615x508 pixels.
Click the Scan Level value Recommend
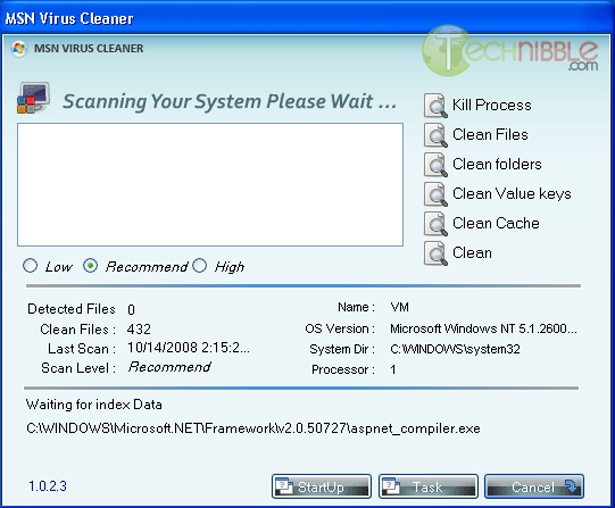[169, 367]
